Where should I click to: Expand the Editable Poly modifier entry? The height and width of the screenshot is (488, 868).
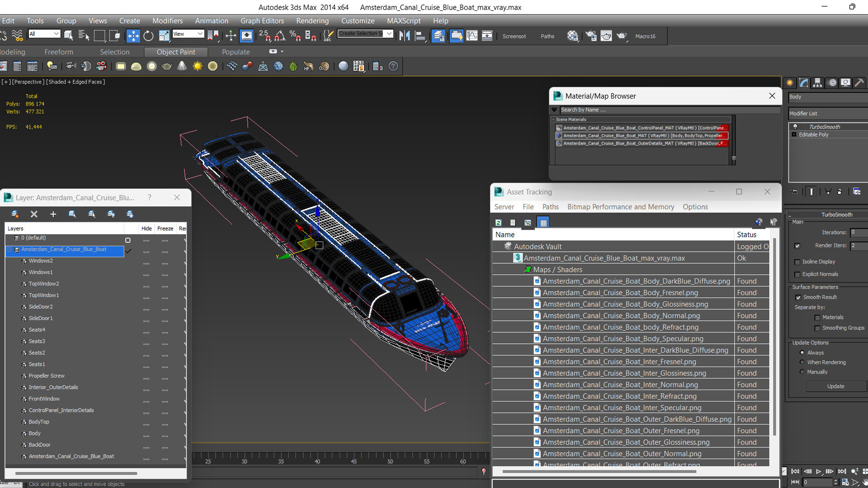794,135
